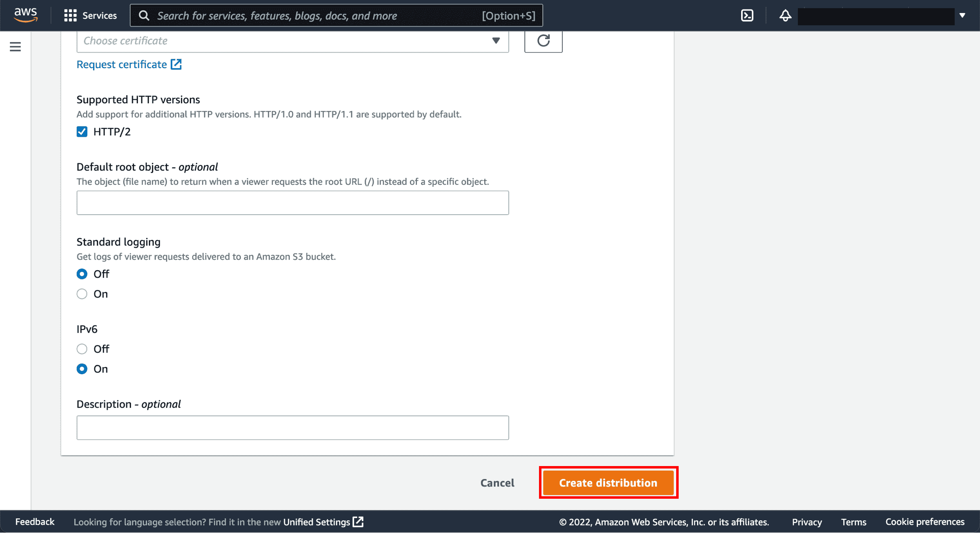Refresh the certificate list
The image size is (980, 533).
click(x=543, y=41)
